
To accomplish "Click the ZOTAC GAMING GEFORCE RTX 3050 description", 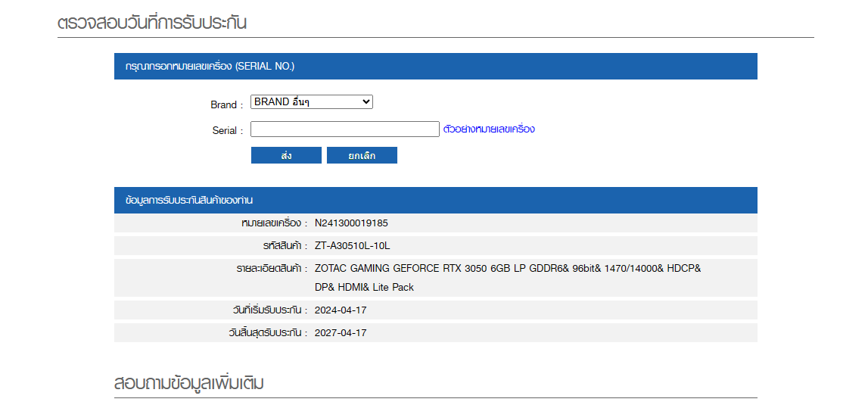I will tap(508, 278).
